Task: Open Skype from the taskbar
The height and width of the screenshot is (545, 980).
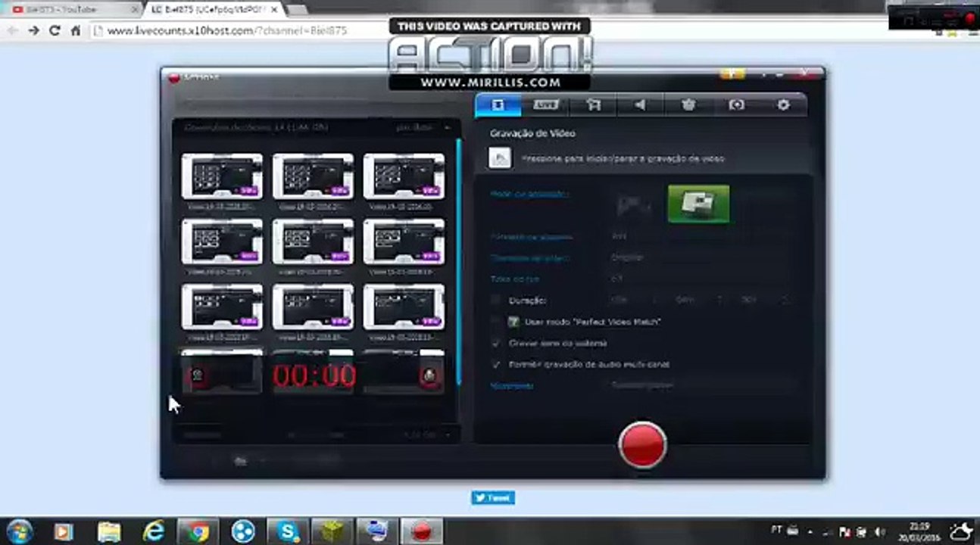Action: [x=288, y=531]
